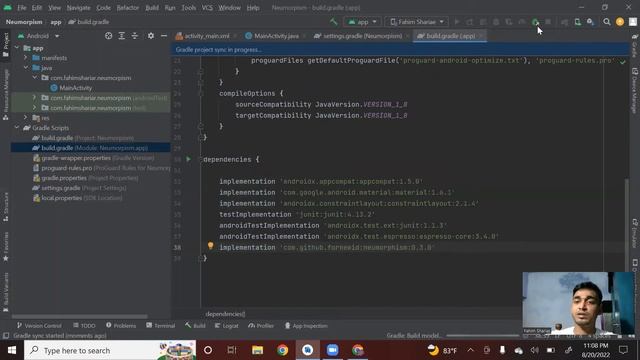Click the Expand All icon in Project panel

122,36
